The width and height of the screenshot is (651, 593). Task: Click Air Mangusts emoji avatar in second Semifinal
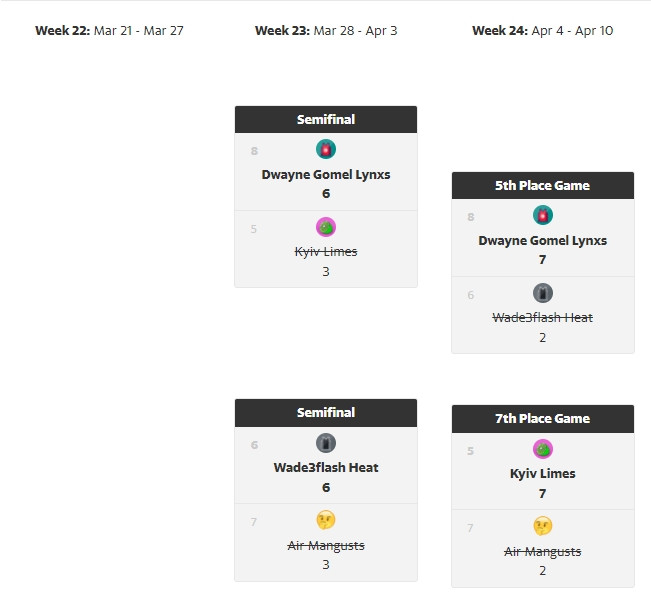(326, 520)
